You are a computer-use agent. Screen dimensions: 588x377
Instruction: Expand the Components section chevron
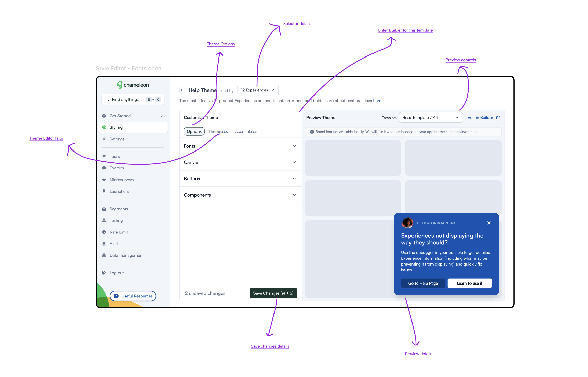pos(294,195)
